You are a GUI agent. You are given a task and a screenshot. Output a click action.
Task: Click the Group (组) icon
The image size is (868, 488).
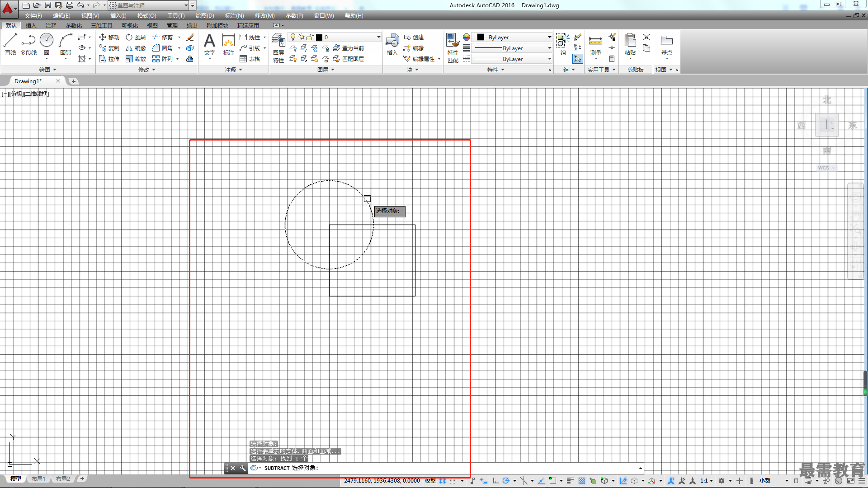[x=563, y=44]
